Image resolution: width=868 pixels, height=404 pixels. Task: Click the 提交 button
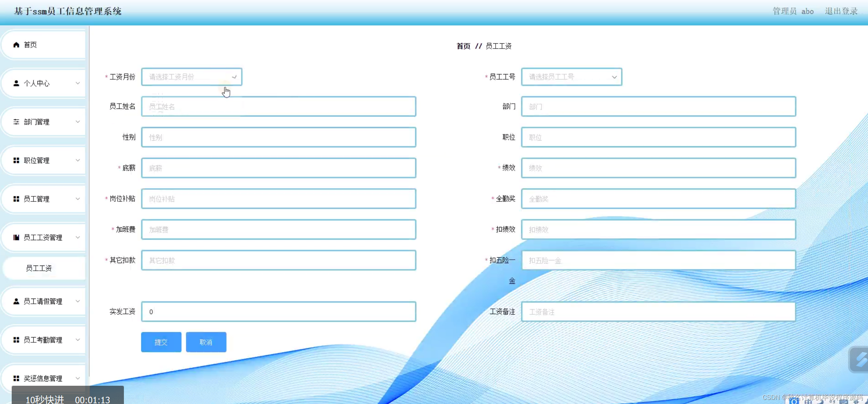[x=161, y=342]
